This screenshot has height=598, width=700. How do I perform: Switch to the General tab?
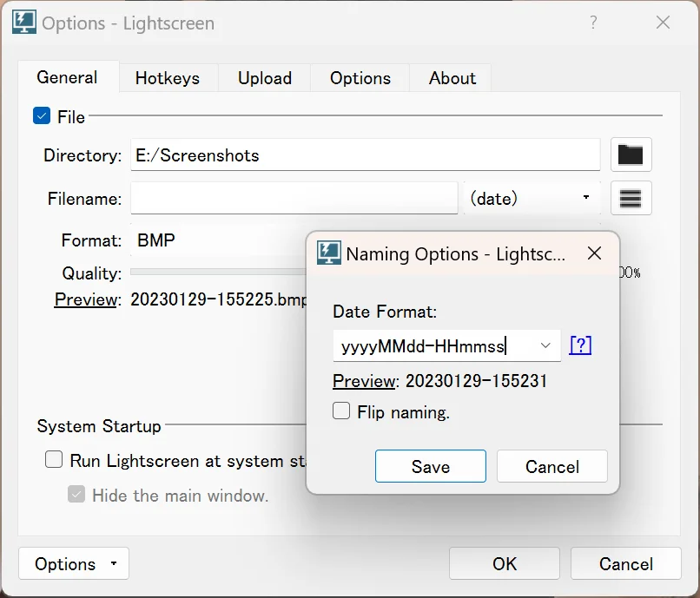[x=68, y=77]
